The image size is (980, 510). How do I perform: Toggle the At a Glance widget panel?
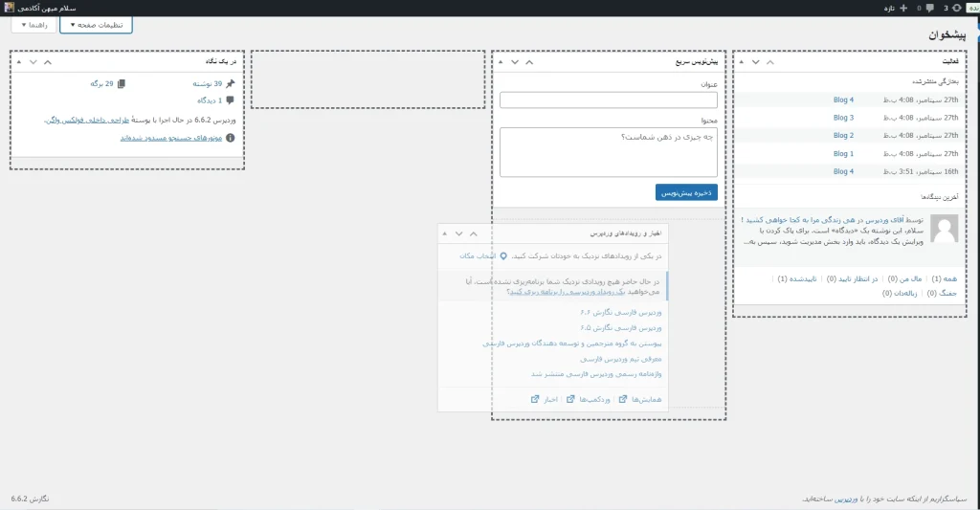click(17, 61)
